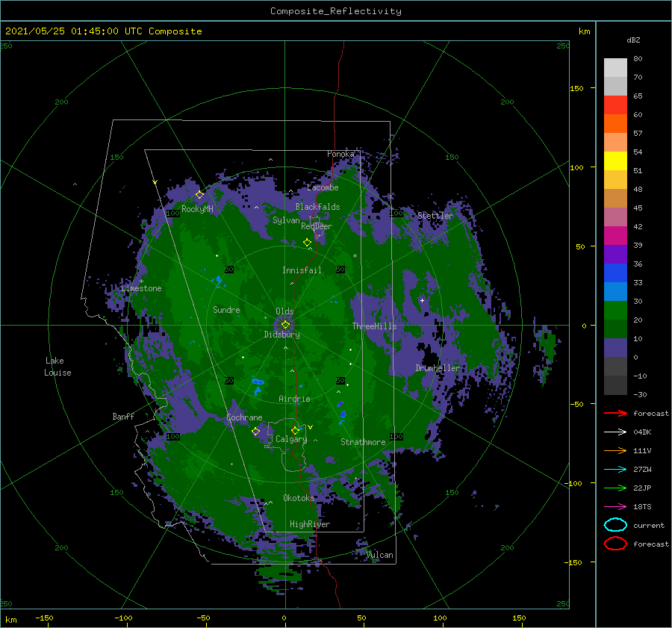Click the 'current' legend label

click(649, 525)
